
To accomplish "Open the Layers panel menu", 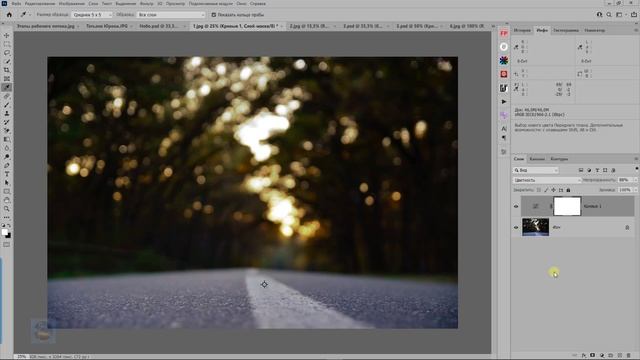I will pyautogui.click(x=636, y=159).
